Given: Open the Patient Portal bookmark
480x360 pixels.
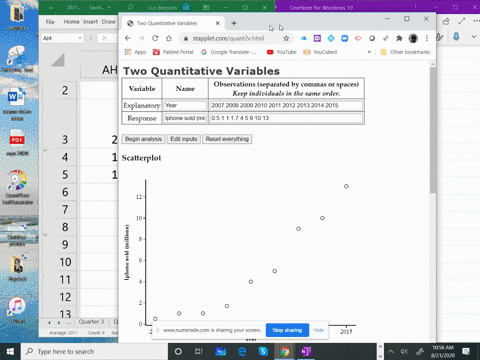Looking at the screenshot, I should [x=173, y=52].
